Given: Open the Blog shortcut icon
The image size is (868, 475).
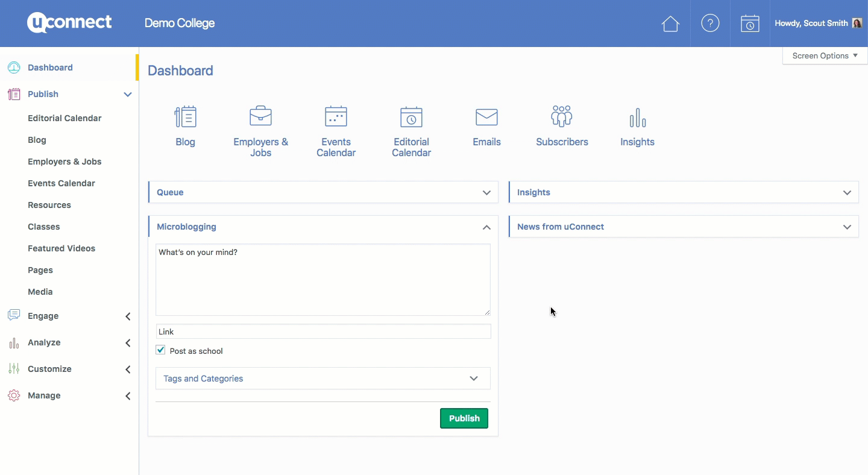Looking at the screenshot, I should (x=185, y=117).
